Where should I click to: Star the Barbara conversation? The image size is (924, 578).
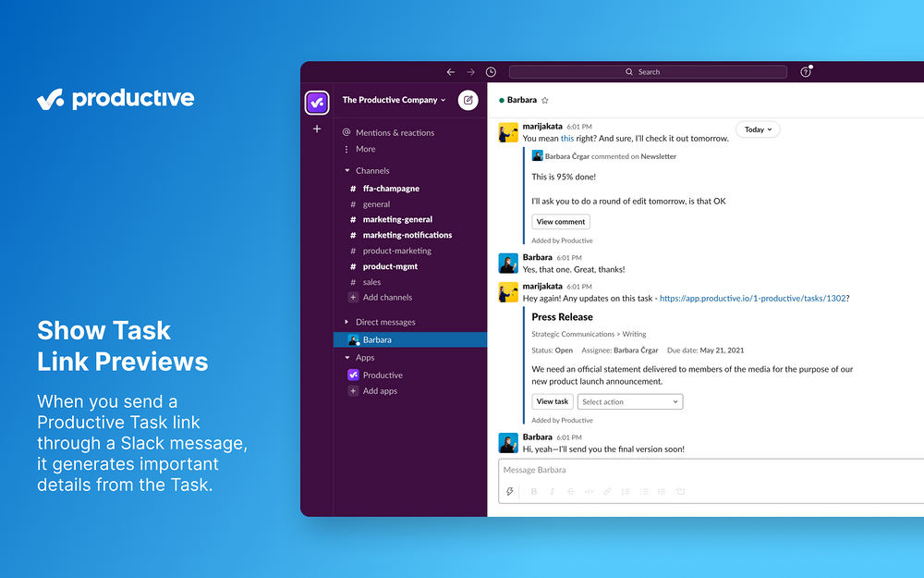545,100
